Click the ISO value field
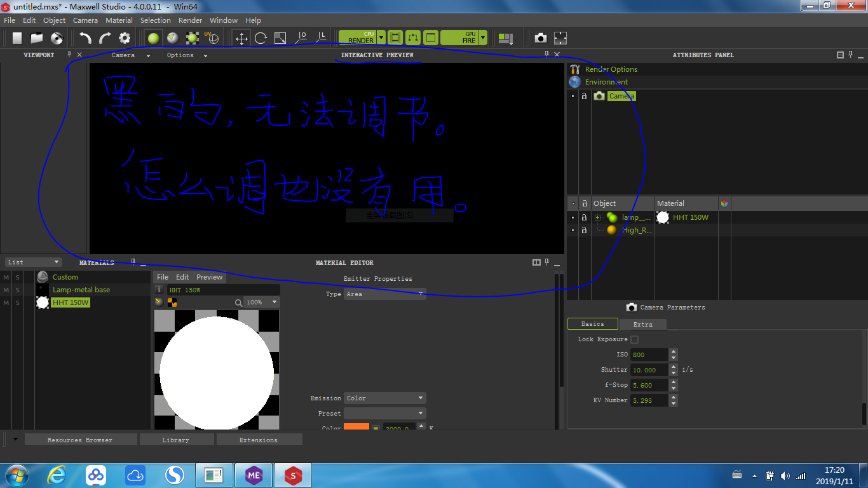This screenshot has height=488, width=868. click(x=649, y=355)
